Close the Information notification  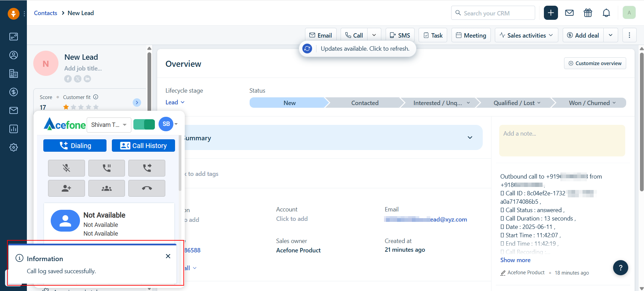168,256
